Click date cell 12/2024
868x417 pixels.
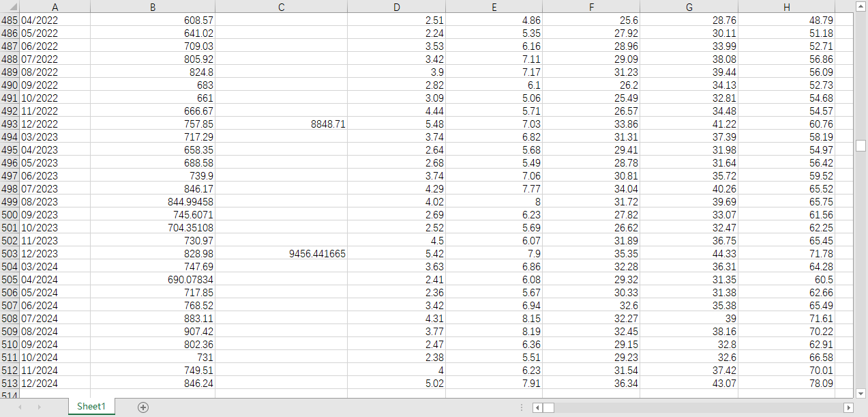pos(55,384)
